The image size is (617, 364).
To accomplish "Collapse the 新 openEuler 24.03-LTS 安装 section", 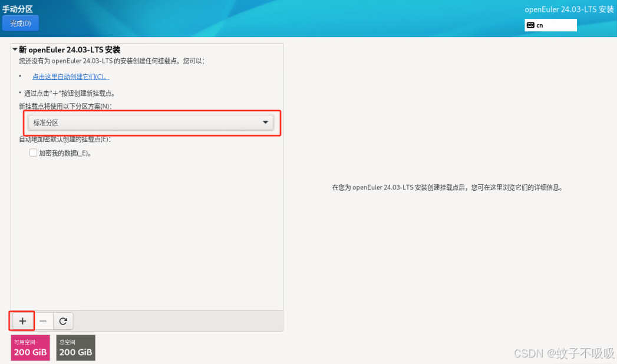I will pyautogui.click(x=15, y=49).
